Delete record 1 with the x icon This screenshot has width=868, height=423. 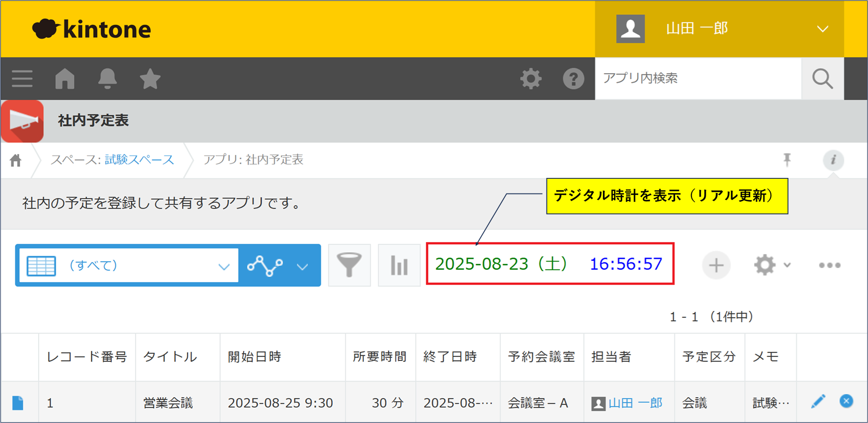point(846,401)
